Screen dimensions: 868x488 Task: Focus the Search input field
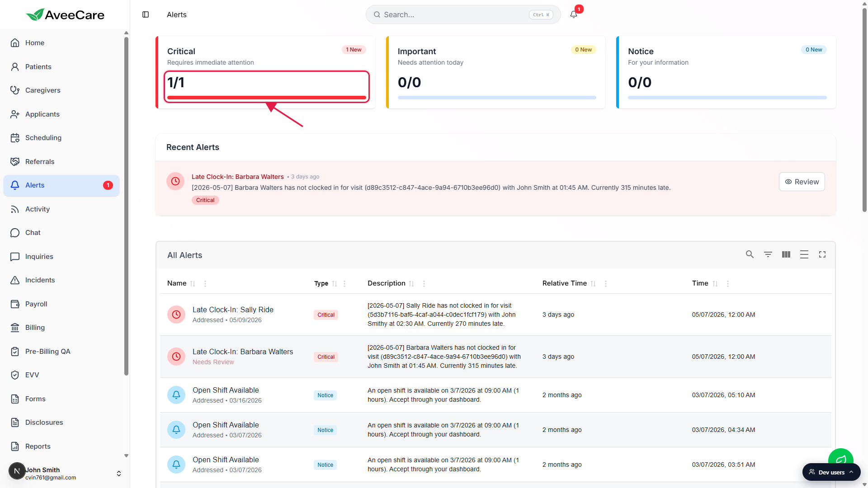coord(463,14)
